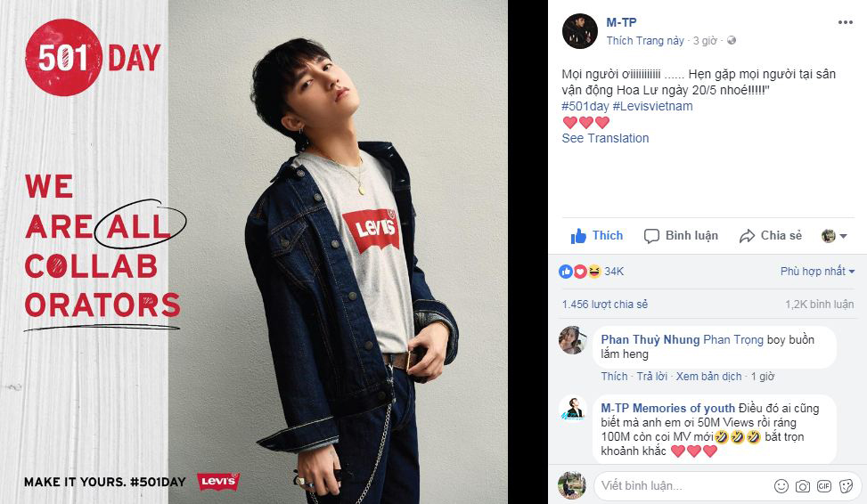Click the Viết bình luận input field
Viewport: 867px width, 504px height.
pos(677,486)
